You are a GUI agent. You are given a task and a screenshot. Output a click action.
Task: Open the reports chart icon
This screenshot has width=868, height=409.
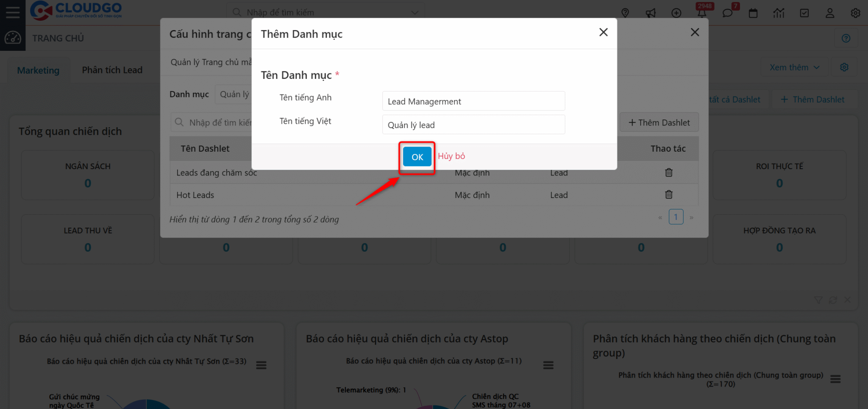pyautogui.click(x=779, y=13)
